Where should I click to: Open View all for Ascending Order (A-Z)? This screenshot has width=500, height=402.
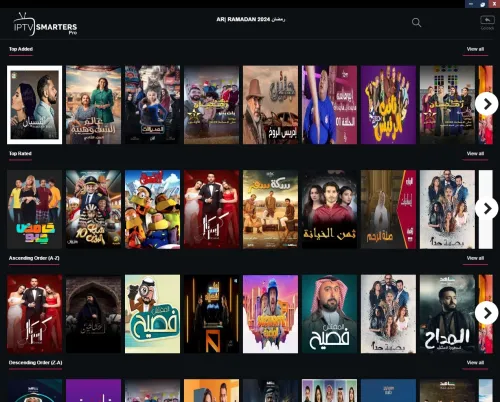[475, 258]
